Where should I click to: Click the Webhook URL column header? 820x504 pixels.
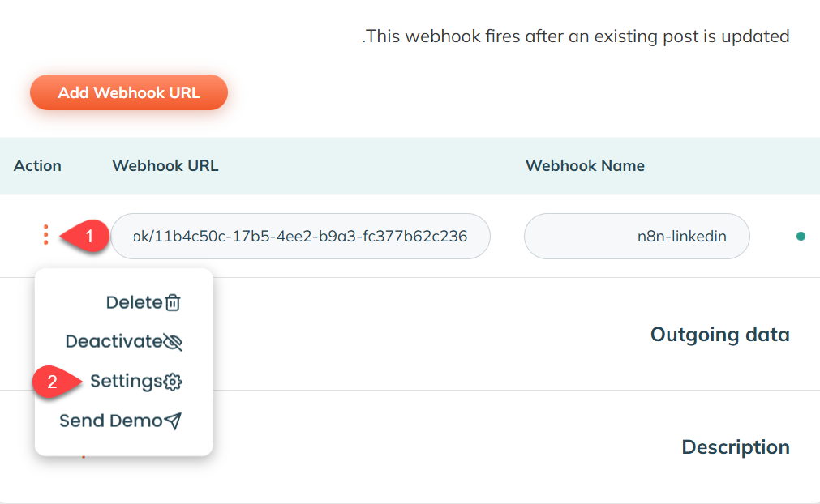click(165, 165)
